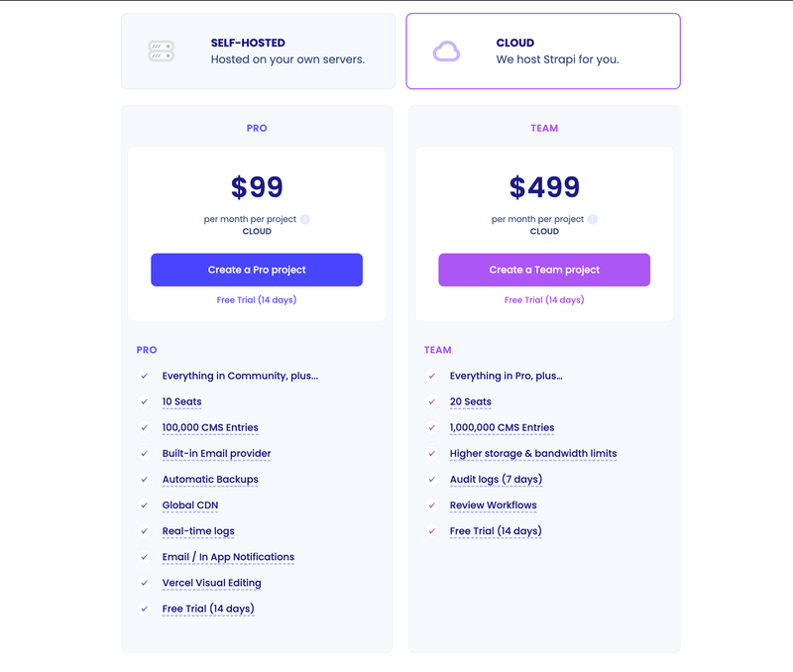Click checkmark icon next to 10 Seats
The image size is (793, 672).
pos(144,401)
